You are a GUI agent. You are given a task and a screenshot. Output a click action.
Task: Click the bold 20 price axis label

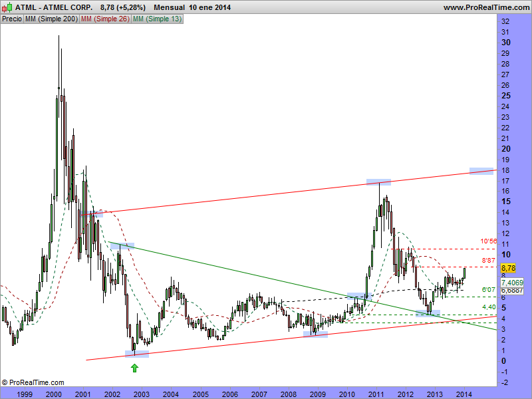[x=506, y=148]
